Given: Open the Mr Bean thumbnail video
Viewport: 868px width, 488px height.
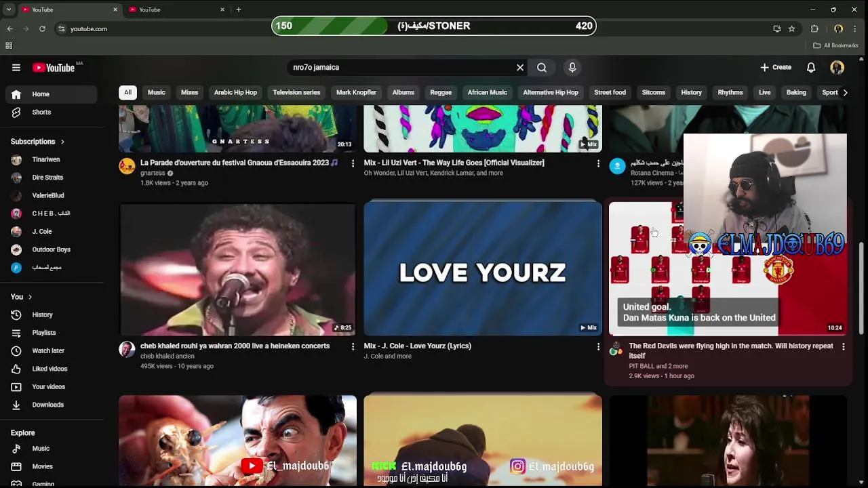Looking at the screenshot, I should point(237,441).
